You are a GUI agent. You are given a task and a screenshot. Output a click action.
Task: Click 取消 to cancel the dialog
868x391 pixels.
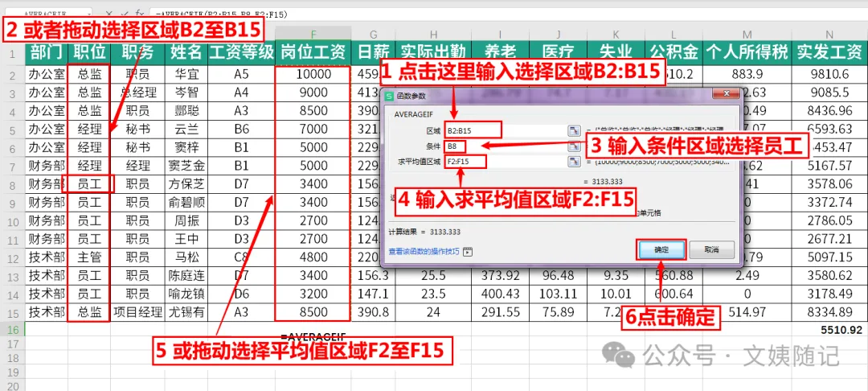tap(712, 249)
